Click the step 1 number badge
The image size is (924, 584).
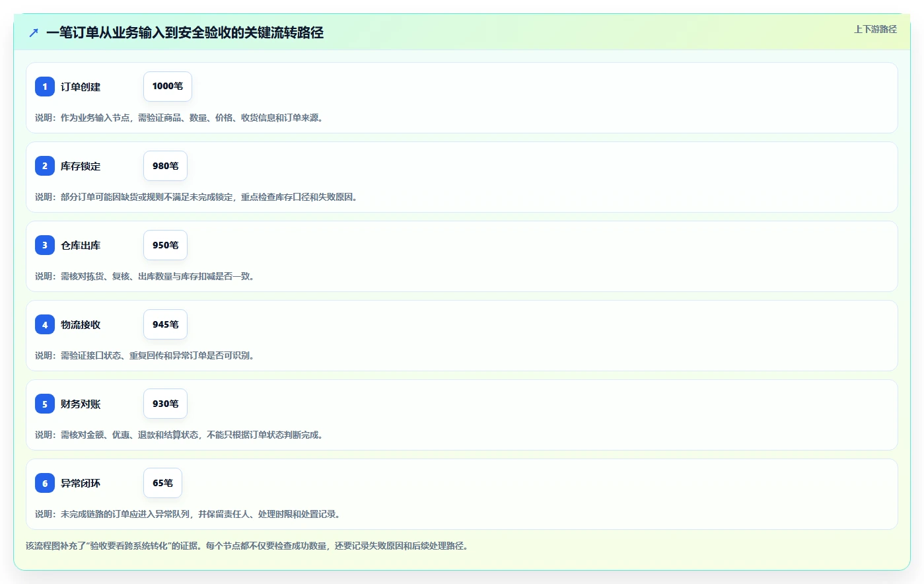tap(45, 87)
